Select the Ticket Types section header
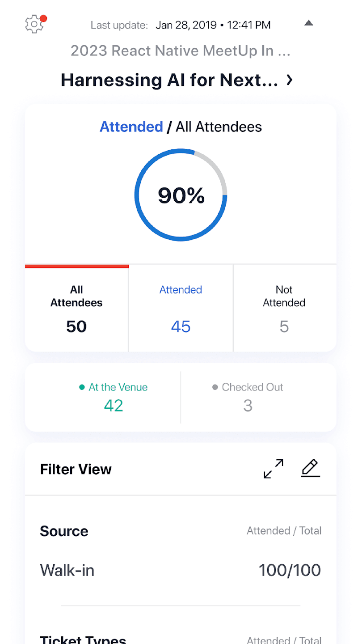 click(x=83, y=639)
